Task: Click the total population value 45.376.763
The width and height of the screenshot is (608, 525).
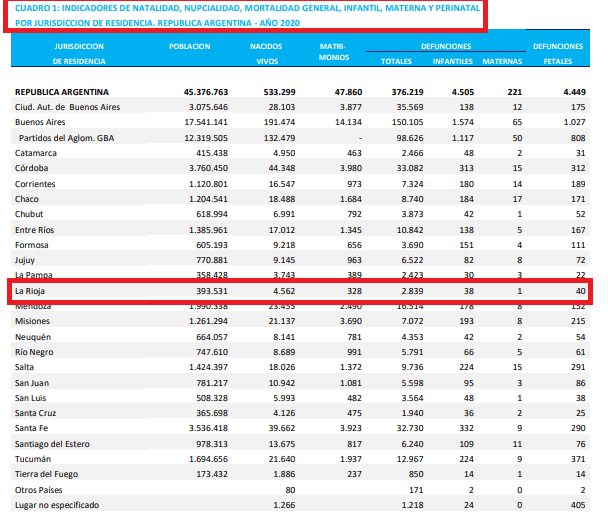Action: (206, 92)
